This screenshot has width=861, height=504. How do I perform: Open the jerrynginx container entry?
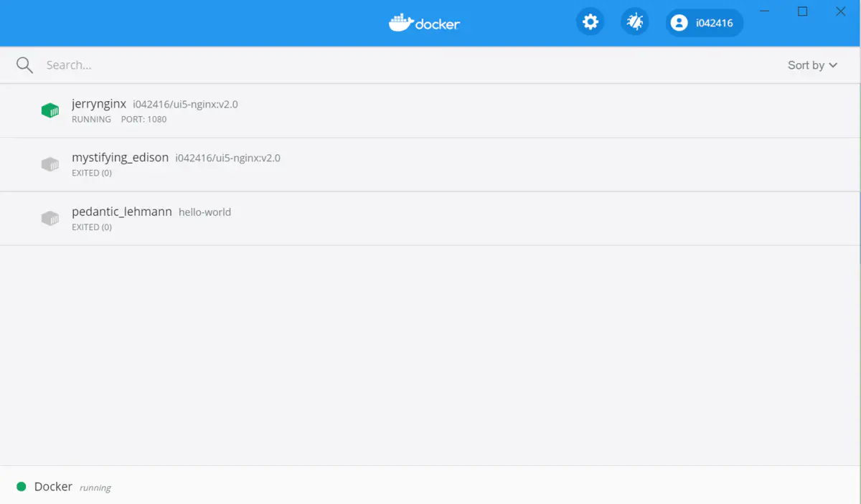99,104
